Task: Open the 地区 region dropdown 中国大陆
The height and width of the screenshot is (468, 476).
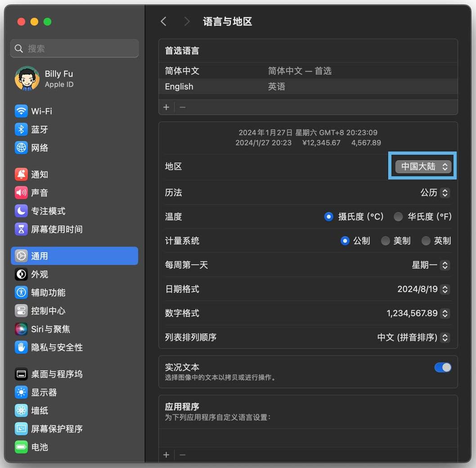Action: coord(423,166)
